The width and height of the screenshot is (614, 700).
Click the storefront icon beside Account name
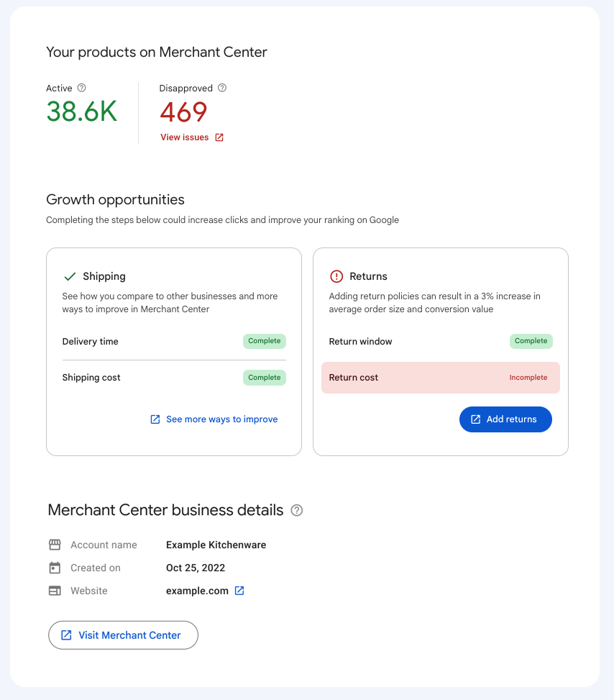[55, 545]
